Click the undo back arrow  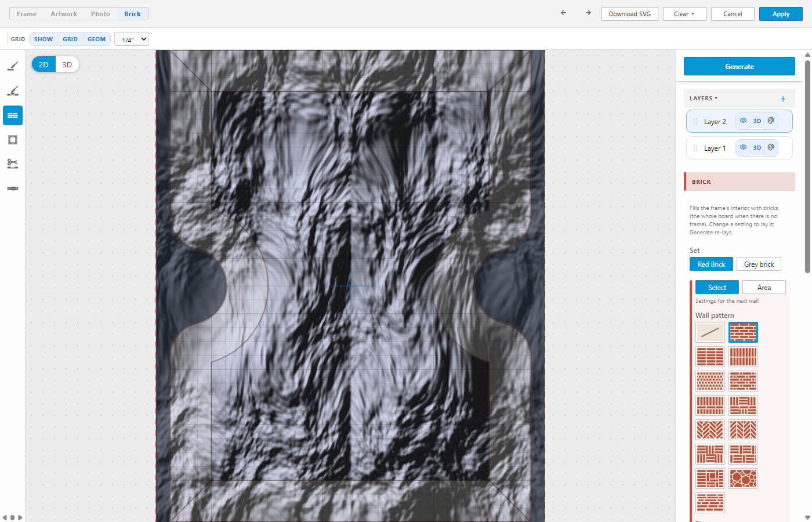tap(563, 13)
